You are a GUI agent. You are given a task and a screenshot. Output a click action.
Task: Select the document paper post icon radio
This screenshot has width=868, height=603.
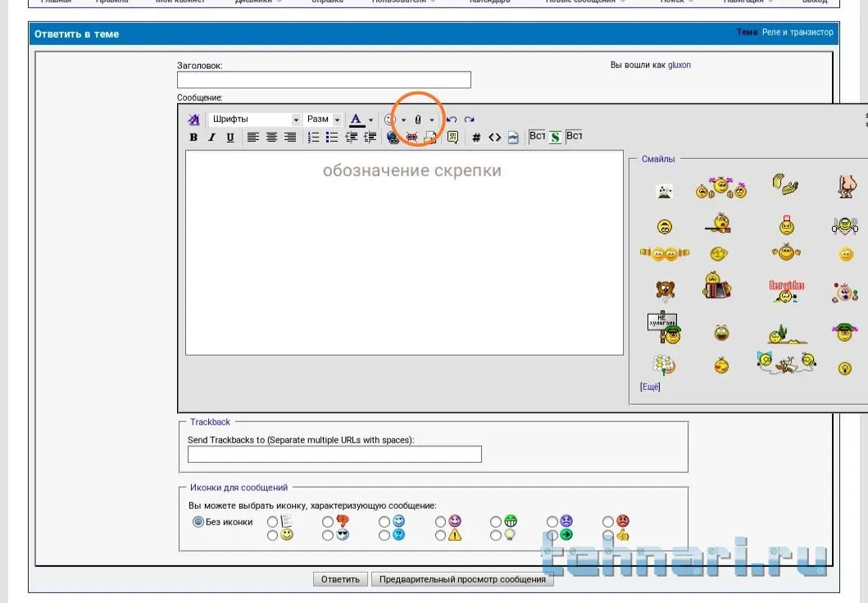272,521
